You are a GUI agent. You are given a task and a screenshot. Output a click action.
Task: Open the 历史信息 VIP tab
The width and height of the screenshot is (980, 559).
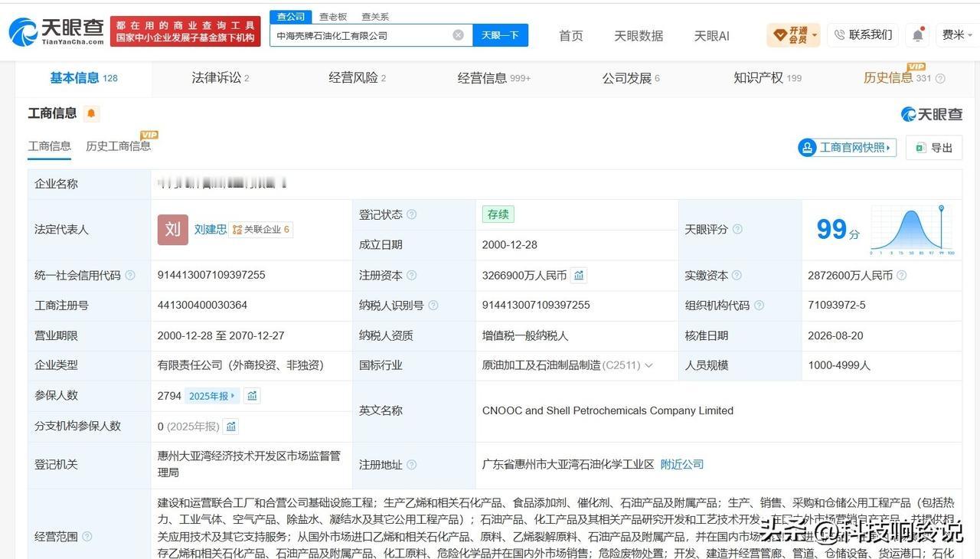coord(897,78)
